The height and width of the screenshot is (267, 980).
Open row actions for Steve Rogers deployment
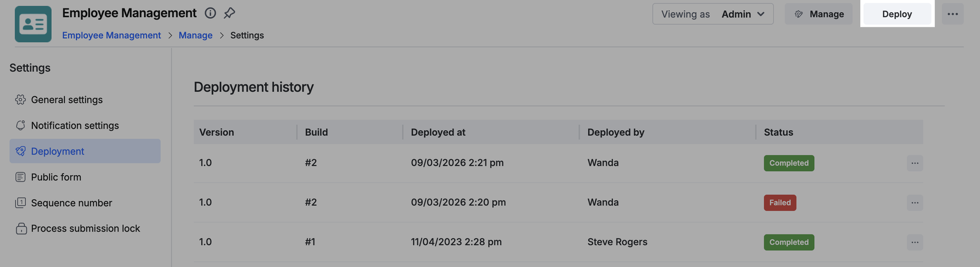pyautogui.click(x=914, y=242)
